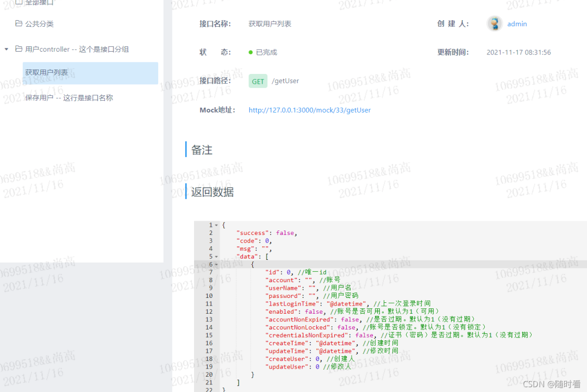Click the 返回数据 section heading
Image resolution: width=587 pixels, height=392 pixels.
click(x=213, y=192)
